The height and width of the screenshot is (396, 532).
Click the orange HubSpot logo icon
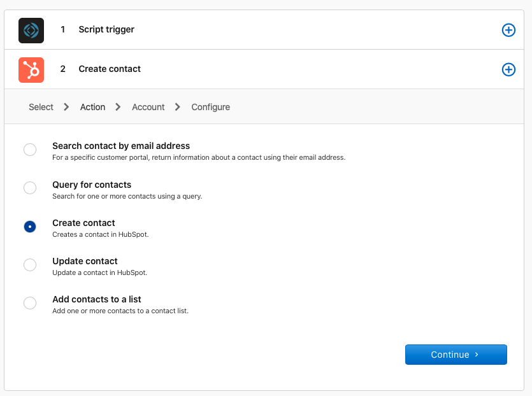pos(31,69)
